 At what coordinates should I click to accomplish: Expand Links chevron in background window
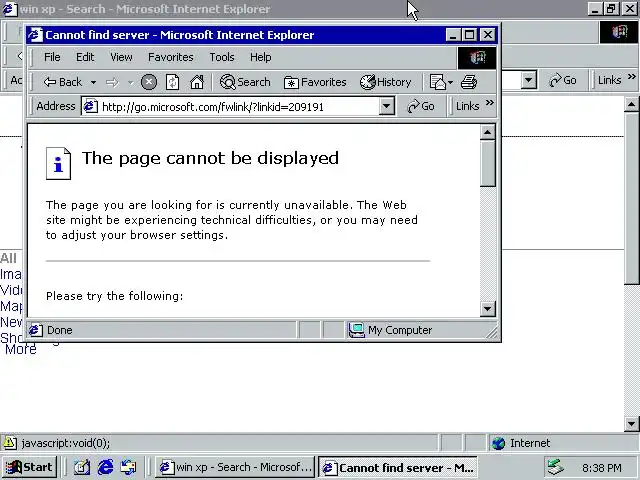(632, 76)
